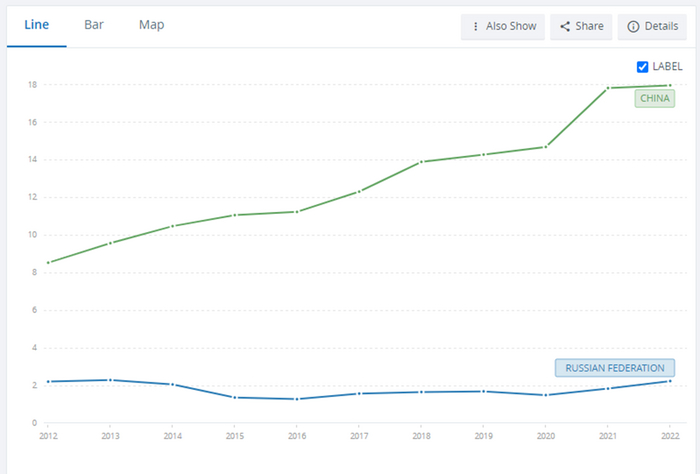Click China's 2014 data point
Viewport: 700px width, 474px height.
[x=172, y=226]
